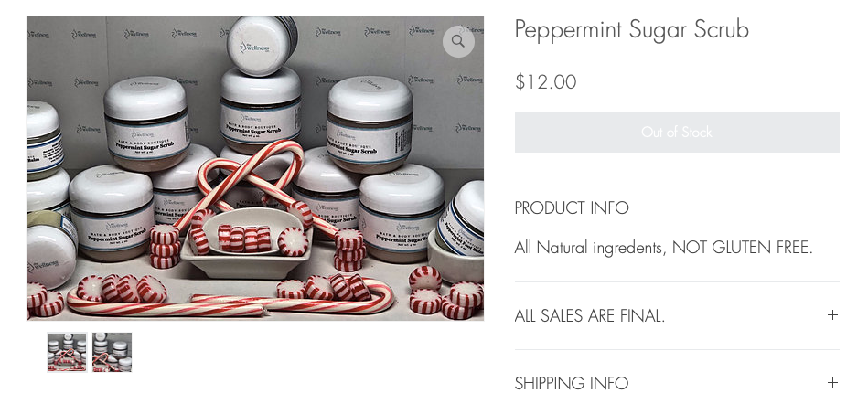The height and width of the screenshot is (393, 868).
Task: Click the sideways jar at top of stack
Action: click(x=262, y=46)
